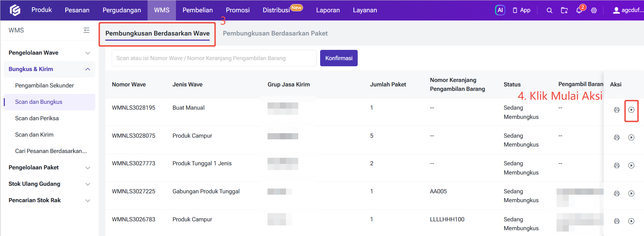644x236 pixels.
Task: Start action for wave WMNLS3028195
Action: click(x=631, y=110)
